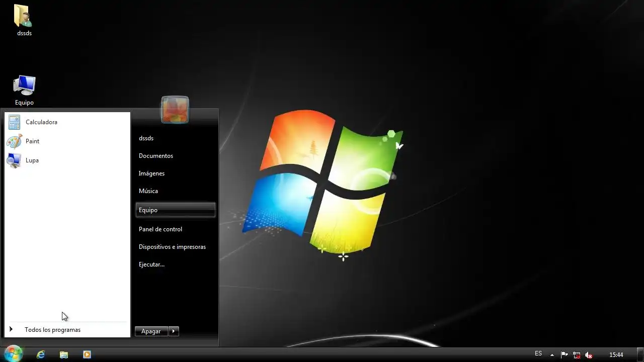The image size is (644, 362).
Task: Open Internet Explorer from the taskbar
Action: tap(41, 354)
